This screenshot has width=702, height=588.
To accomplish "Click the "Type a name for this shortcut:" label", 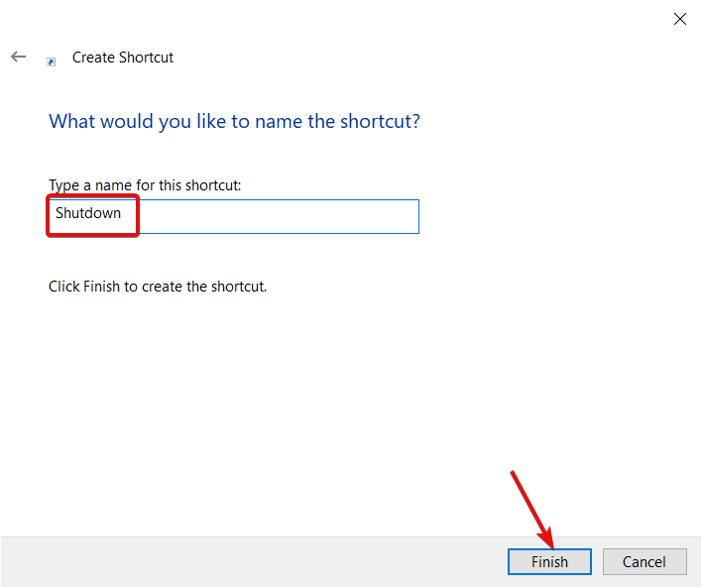I will tap(145, 185).
